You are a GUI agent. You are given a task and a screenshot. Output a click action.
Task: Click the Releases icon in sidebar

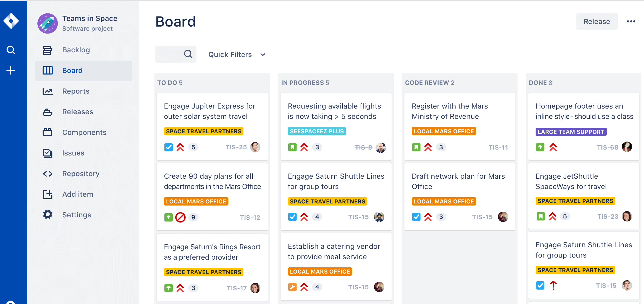pos(48,112)
